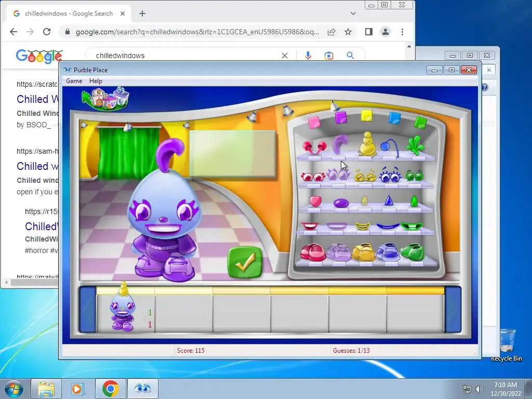532x399 pixels.
Task: Bookmark this page with star icon
Action: click(348, 32)
